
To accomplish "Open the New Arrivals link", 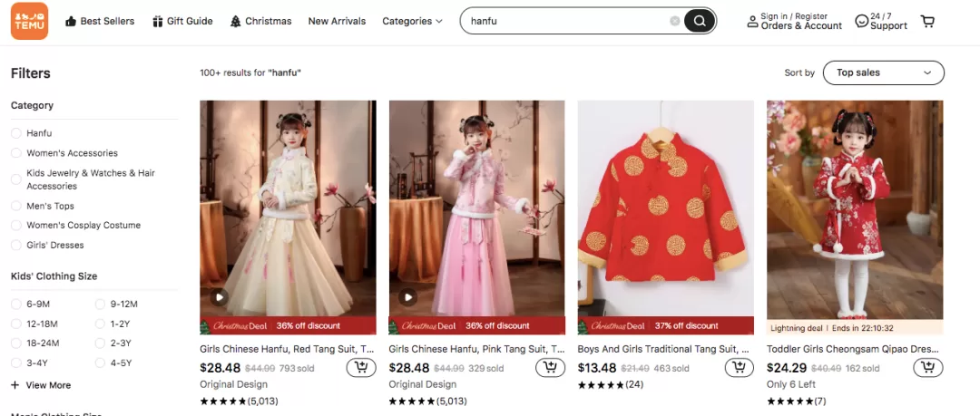I will pos(337,21).
